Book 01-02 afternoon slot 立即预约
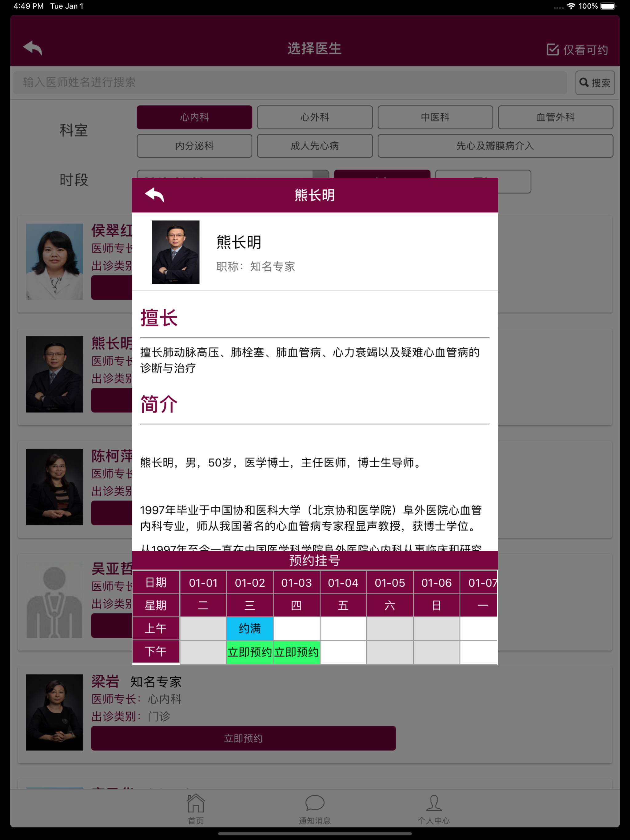 (x=250, y=652)
